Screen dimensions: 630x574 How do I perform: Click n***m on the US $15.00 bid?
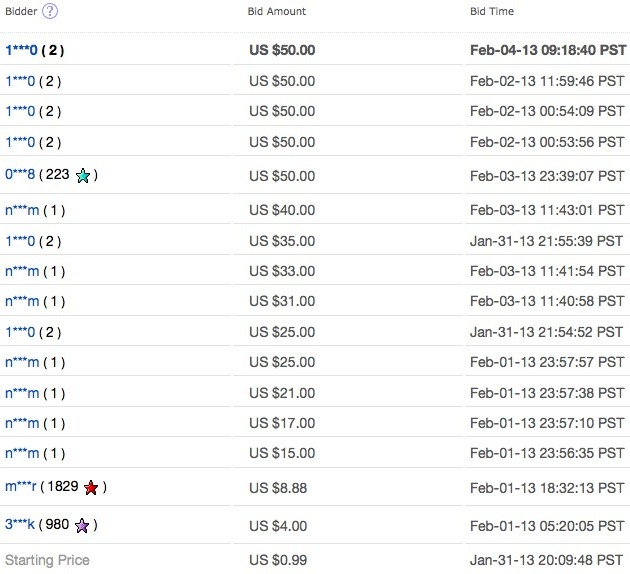(x=22, y=453)
